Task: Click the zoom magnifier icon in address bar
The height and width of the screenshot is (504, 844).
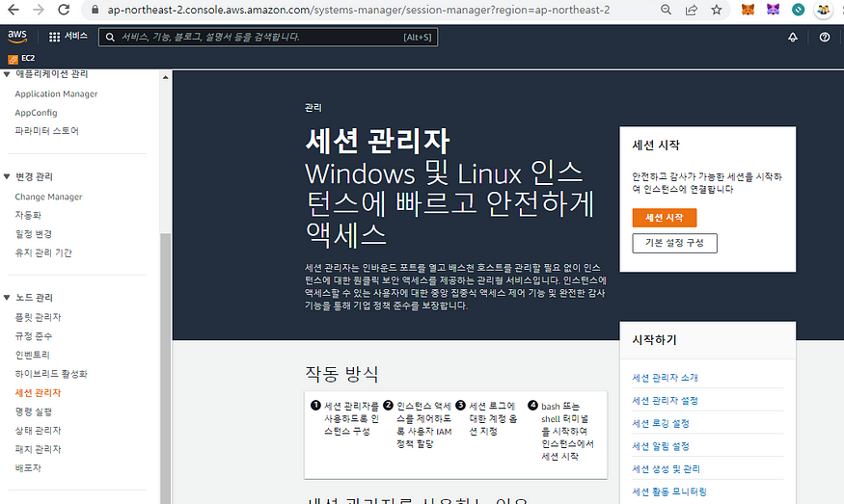Action: (666, 10)
